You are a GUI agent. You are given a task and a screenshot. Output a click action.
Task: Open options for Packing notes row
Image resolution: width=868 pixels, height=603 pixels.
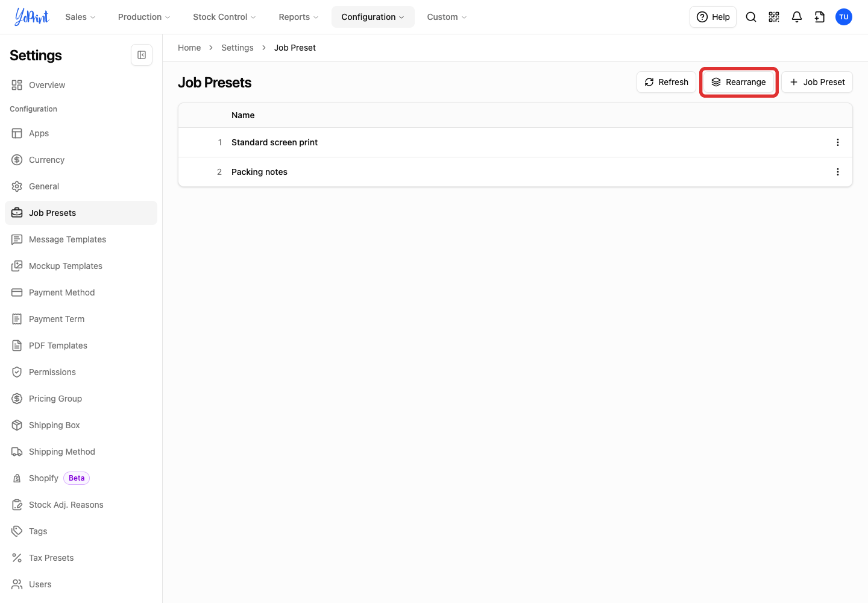(x=838, y=172)
